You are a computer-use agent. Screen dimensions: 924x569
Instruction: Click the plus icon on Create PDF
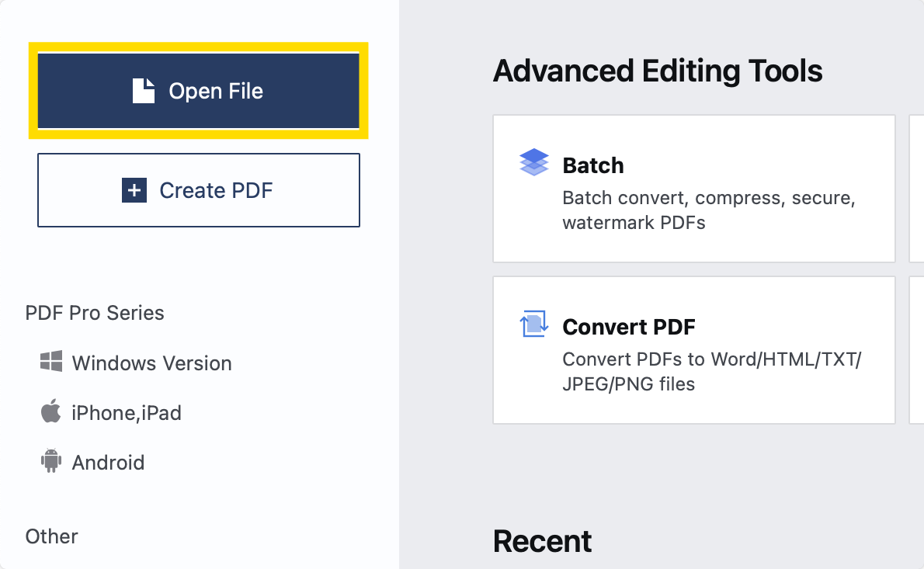[x=134, y=190]
